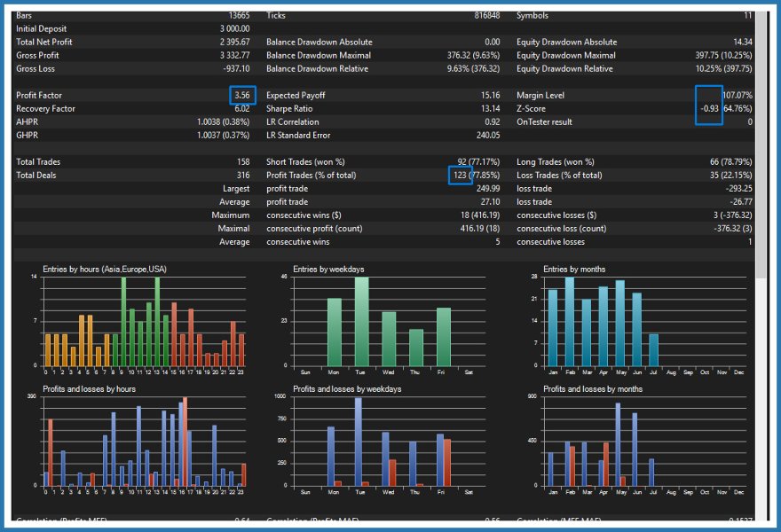Click the Total Trades value 158
This screenshot has width=781, height=532.
(243, 161)
